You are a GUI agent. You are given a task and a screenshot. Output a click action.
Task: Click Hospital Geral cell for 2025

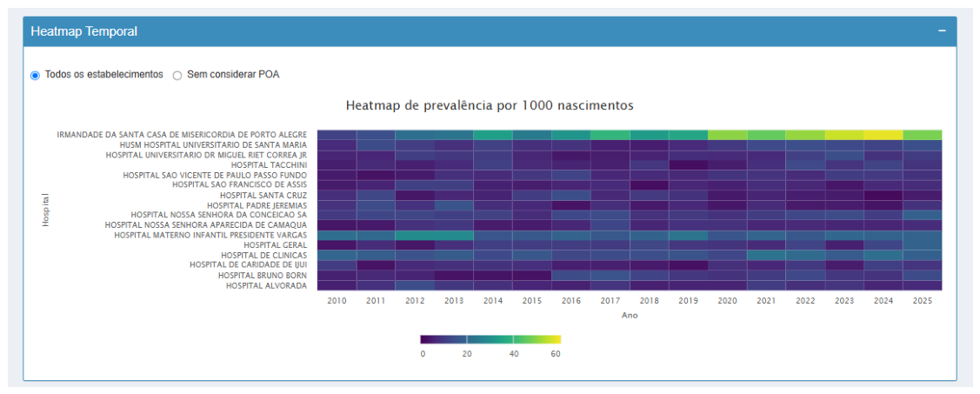[923, 245]
